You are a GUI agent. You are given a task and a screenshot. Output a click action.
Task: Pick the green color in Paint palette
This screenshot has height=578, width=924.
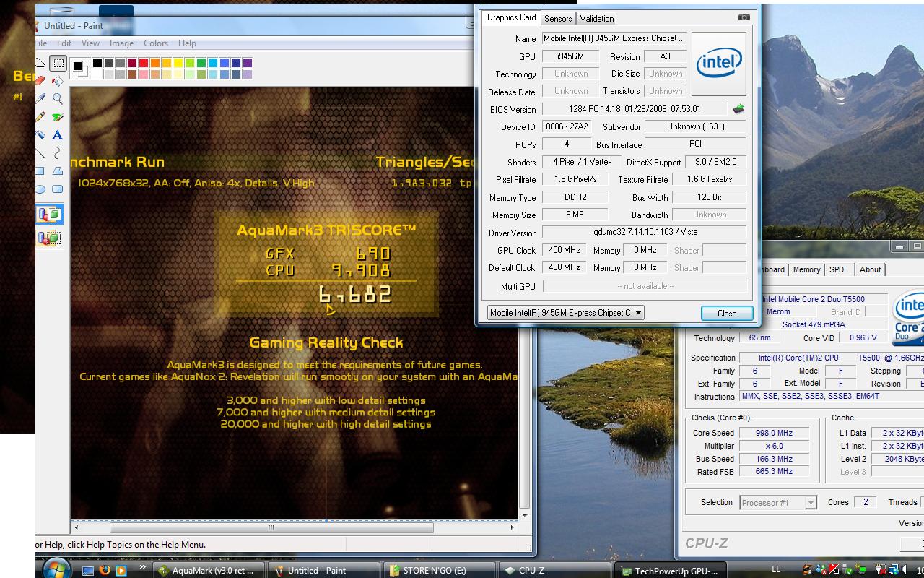[x=201, y=63]
